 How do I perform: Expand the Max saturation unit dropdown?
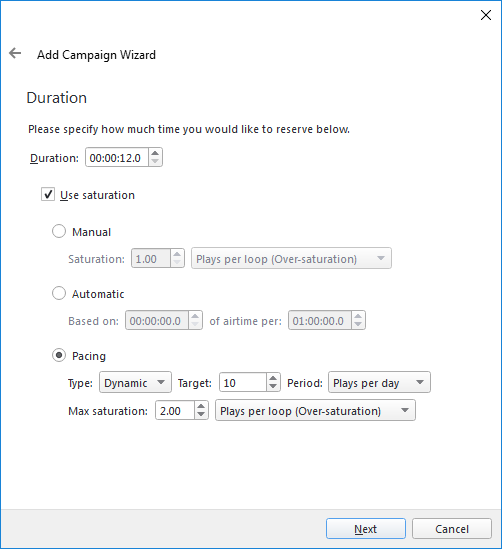(x=315, y=410)
